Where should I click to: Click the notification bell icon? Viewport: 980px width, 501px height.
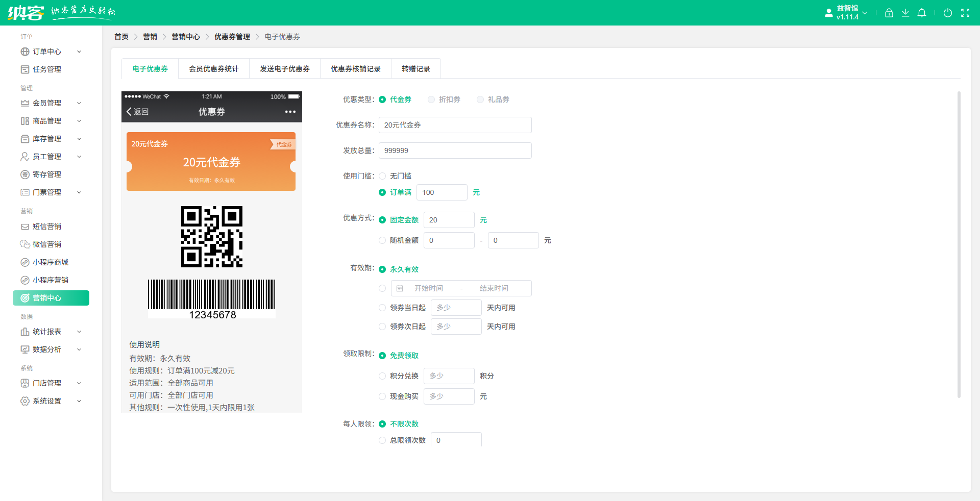[x=922, y=12]
